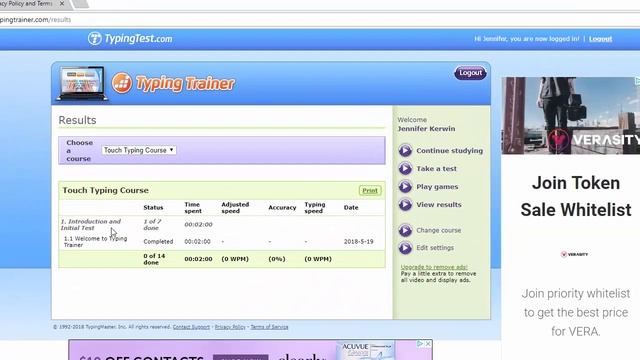The height and width of the screenshot is (360, 640).
Task: Click the Jennifer Kerwin welcome name
Action: coord(427,129)
